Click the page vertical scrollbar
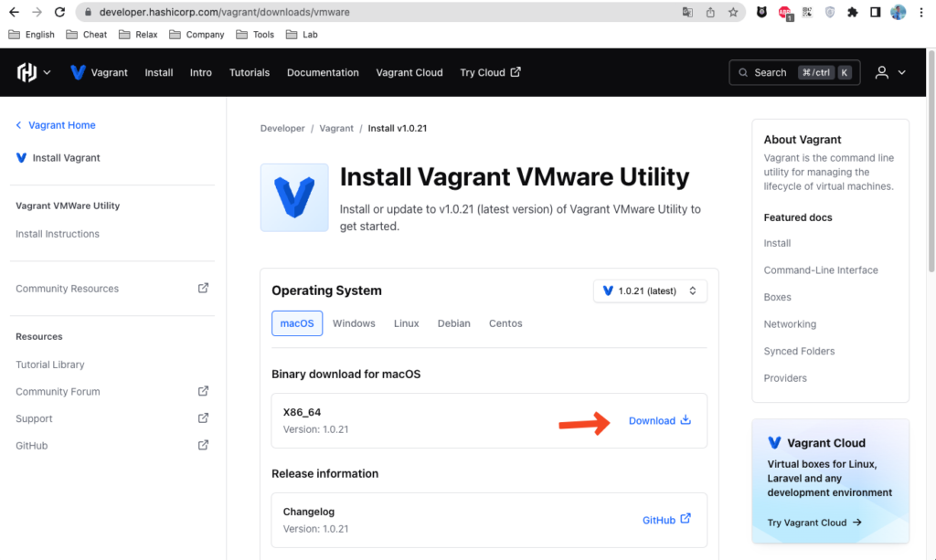This screenshot has height=560, width=936. pyautogui.click(x=931, y=161)
